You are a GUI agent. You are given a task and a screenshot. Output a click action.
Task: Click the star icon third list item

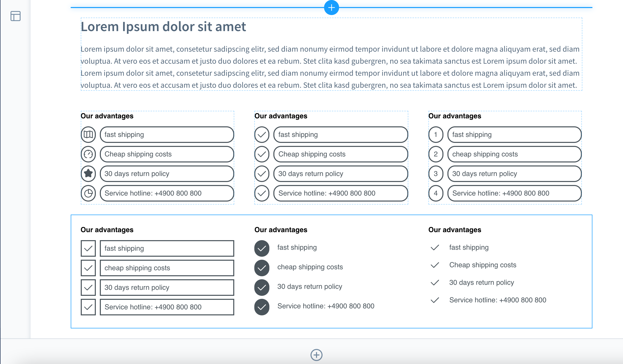[x=88, y=173]
